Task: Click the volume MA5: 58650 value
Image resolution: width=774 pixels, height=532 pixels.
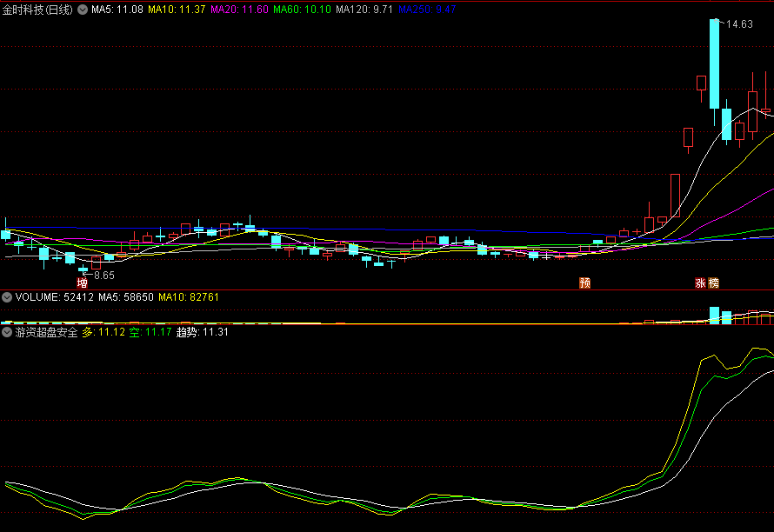Action: coord(126,297)
